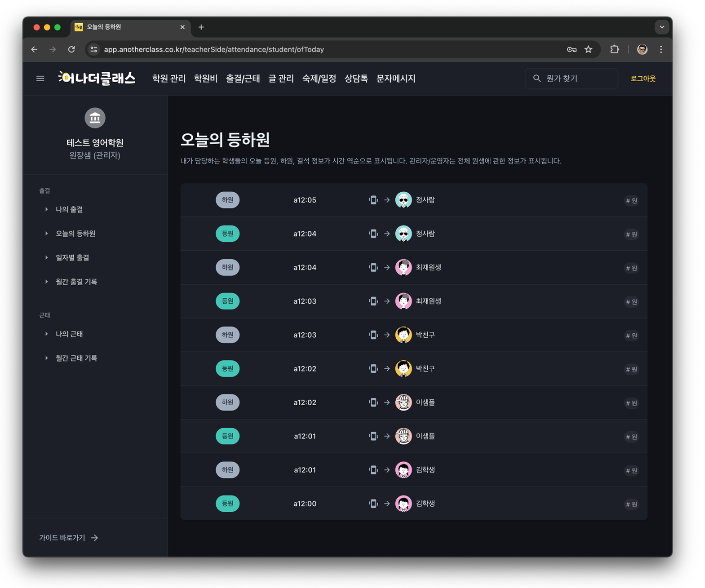Open 상담톡 menu
705x588 pixels.
(x=356, y=78)
